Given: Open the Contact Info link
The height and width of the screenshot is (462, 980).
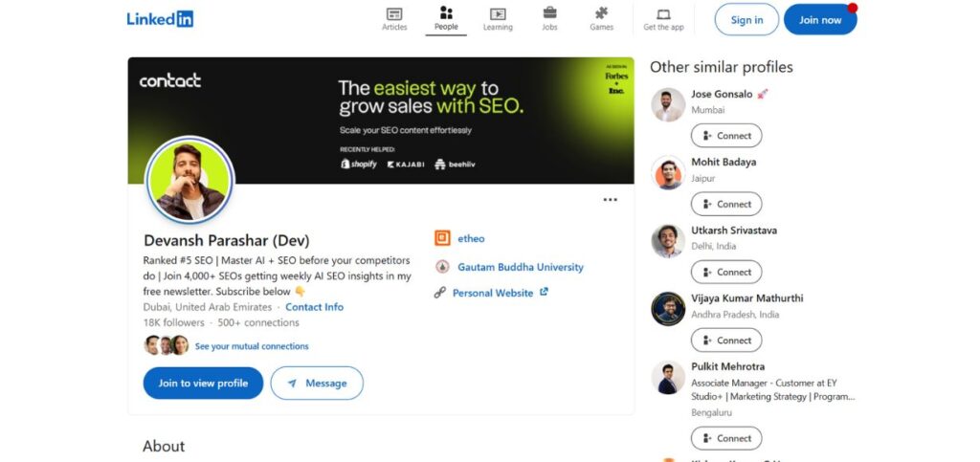Looking at the screenshot, I should coord(314,307).
